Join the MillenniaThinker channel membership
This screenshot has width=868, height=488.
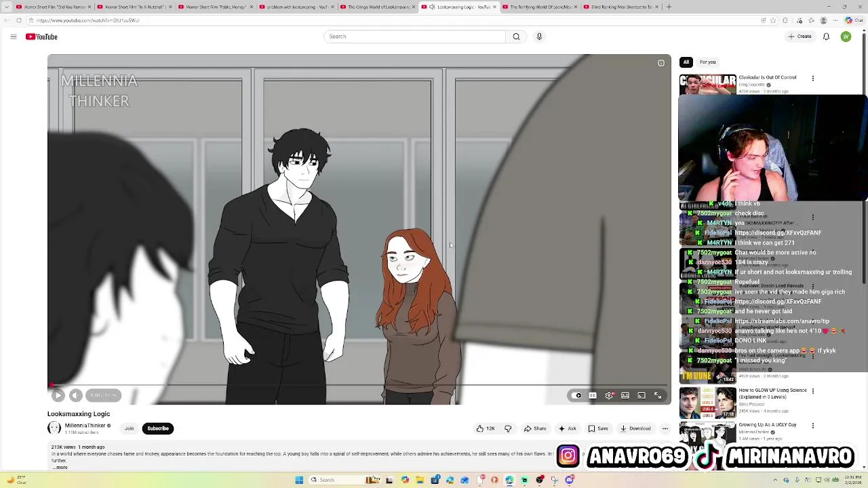click(x=129, y=428)
